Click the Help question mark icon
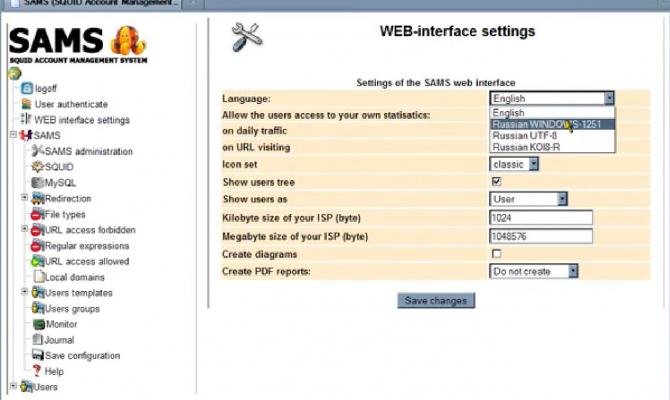This screenshot has width=670, height=400. point(37,371)
